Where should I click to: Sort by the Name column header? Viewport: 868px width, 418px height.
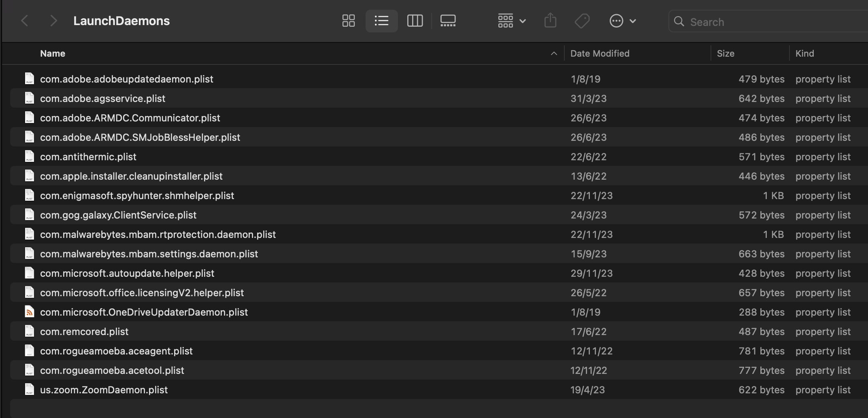pyautogui.click(x=53, y=53)
